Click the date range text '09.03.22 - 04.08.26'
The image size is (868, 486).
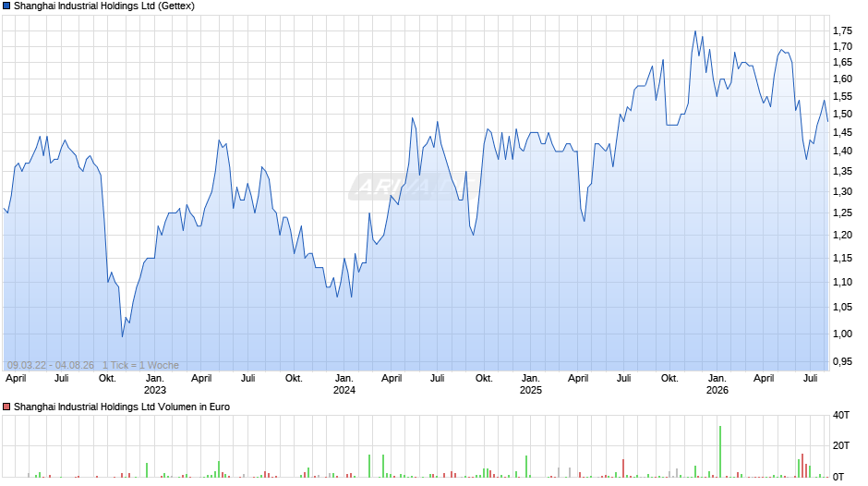pyautogui.click(x=51, y=365)
